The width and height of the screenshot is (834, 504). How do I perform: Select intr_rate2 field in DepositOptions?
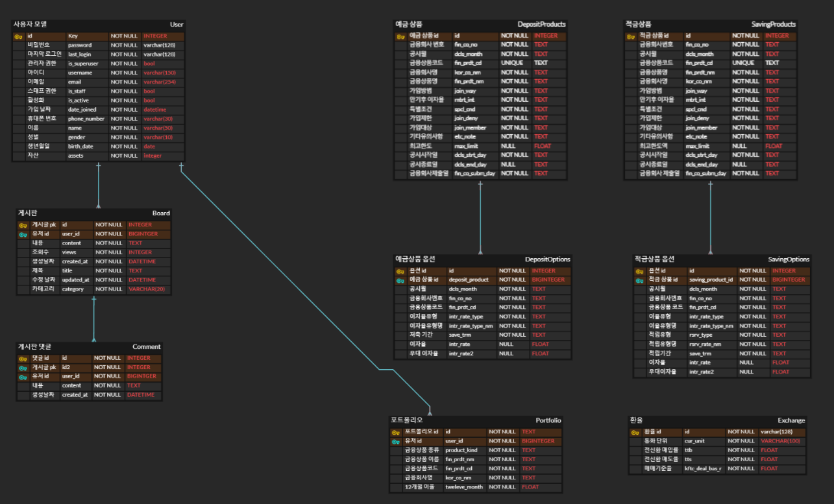461,354
